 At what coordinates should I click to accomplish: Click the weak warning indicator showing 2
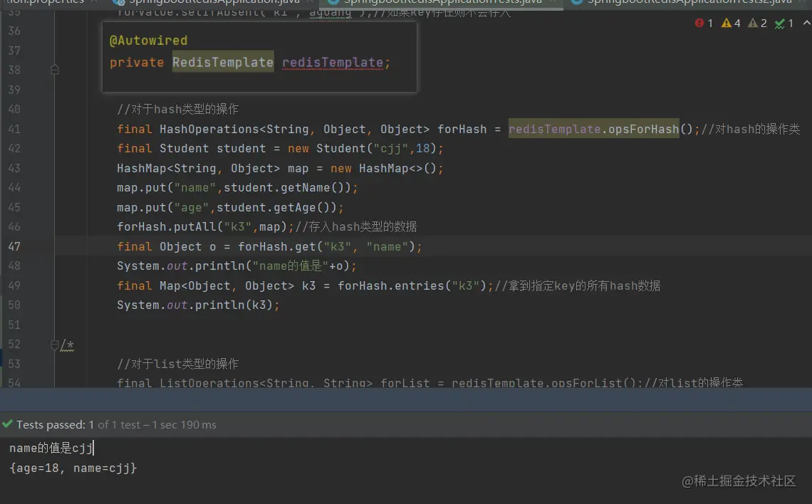click(757, 23)
